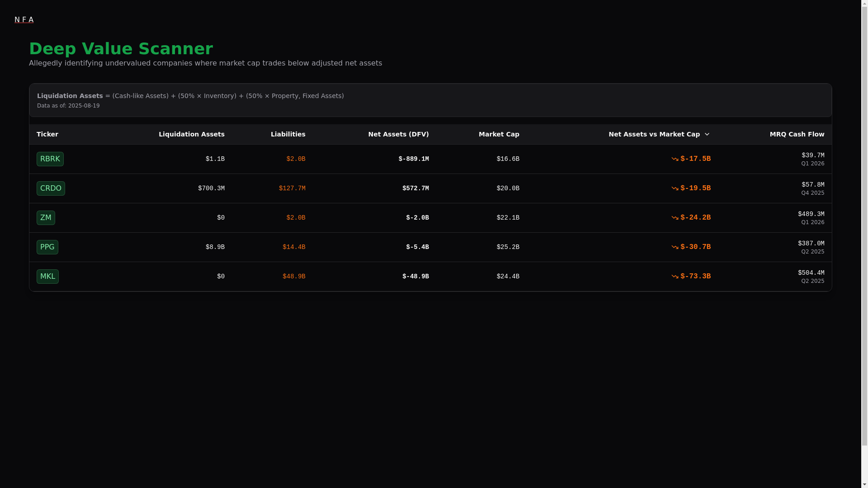
Task: Select the $-17.5B value for RBRK
Action: (696, 159)
